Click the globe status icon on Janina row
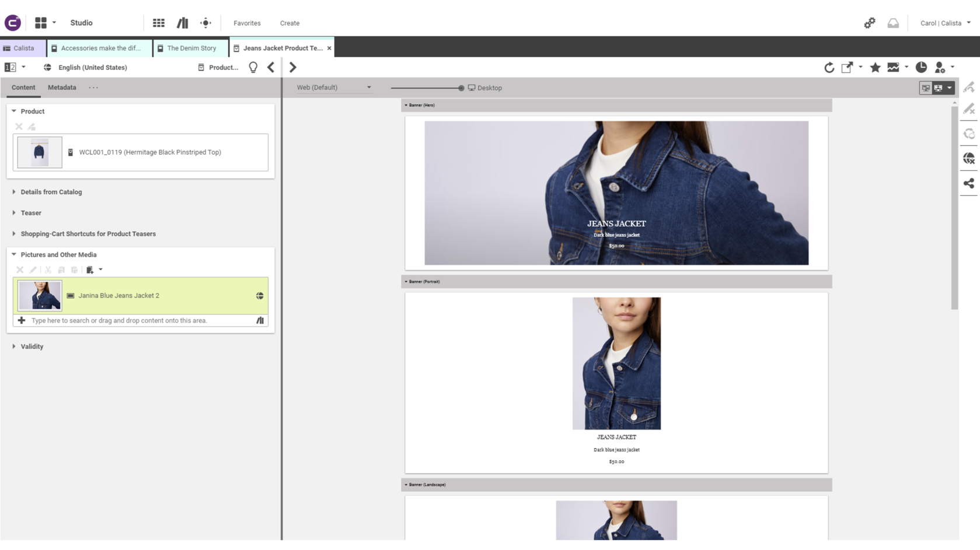The height and width of the screenshot is (550, 980). (260, 296)
